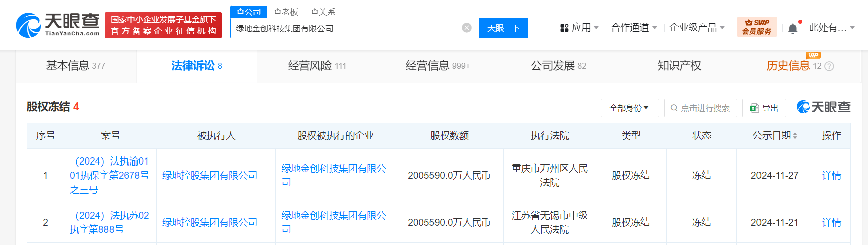Click the date 2024-11-27

coord(775,176)
